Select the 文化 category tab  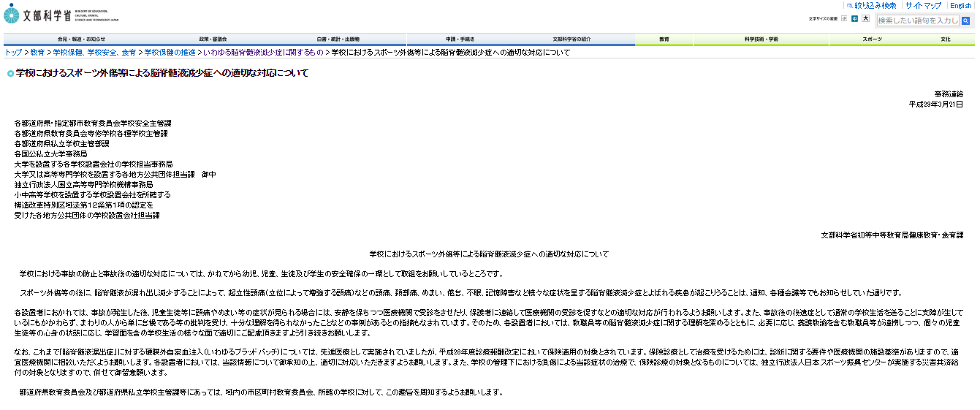click(x=946, y=39)
